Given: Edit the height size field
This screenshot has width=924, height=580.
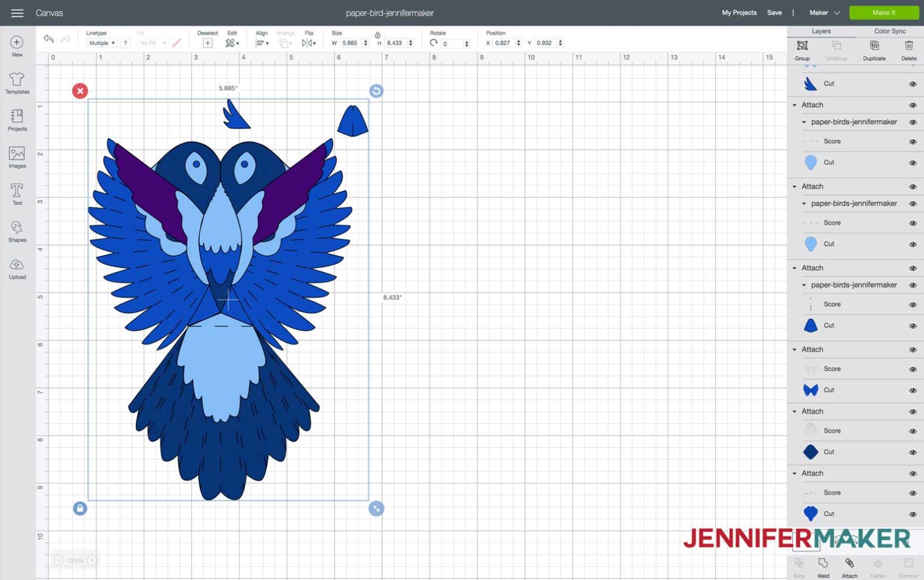Looking at the screenshot, I should click(x=395, y=43).
